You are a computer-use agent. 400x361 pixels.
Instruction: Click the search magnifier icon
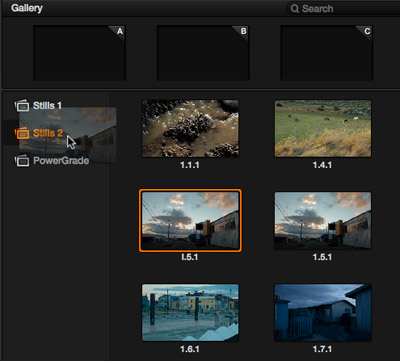tap(295, 9)
